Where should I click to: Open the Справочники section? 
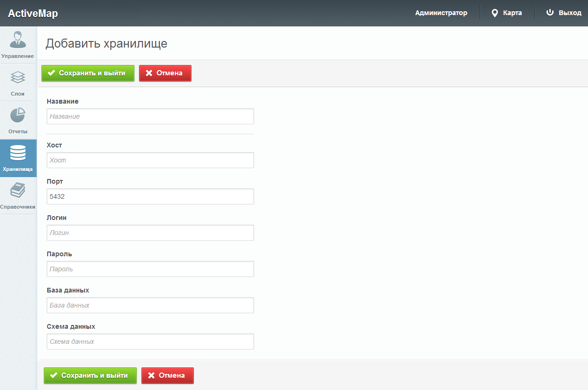click(18, 195)
